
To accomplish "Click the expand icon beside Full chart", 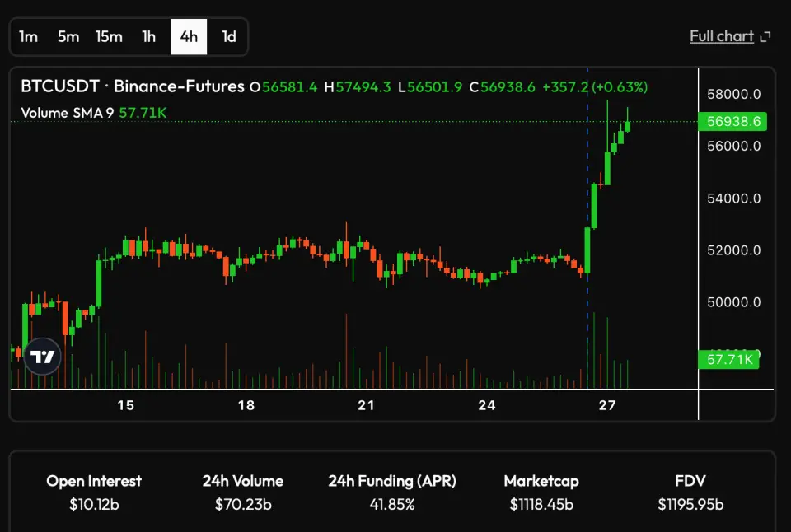I will click(765, 36).
